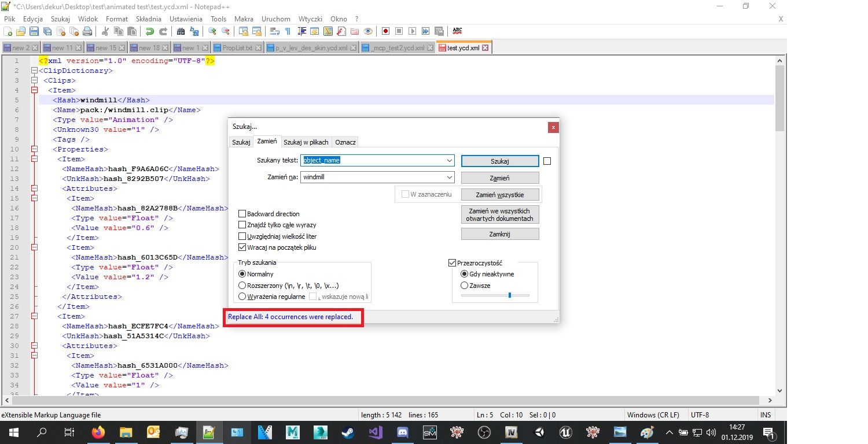The height and width of the screenshot is (444, 868).
Task: Collapse the ClipDictionary node at line 2
Action: click(34, 71)
